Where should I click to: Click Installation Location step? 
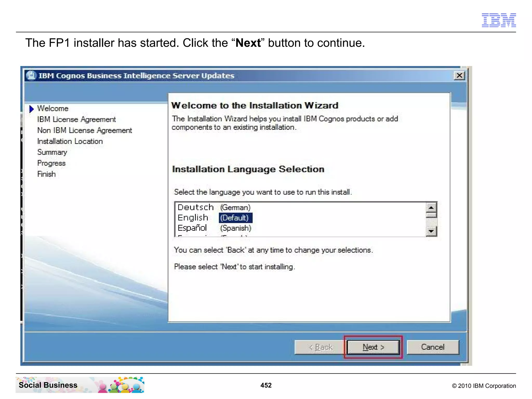(70, 141)
